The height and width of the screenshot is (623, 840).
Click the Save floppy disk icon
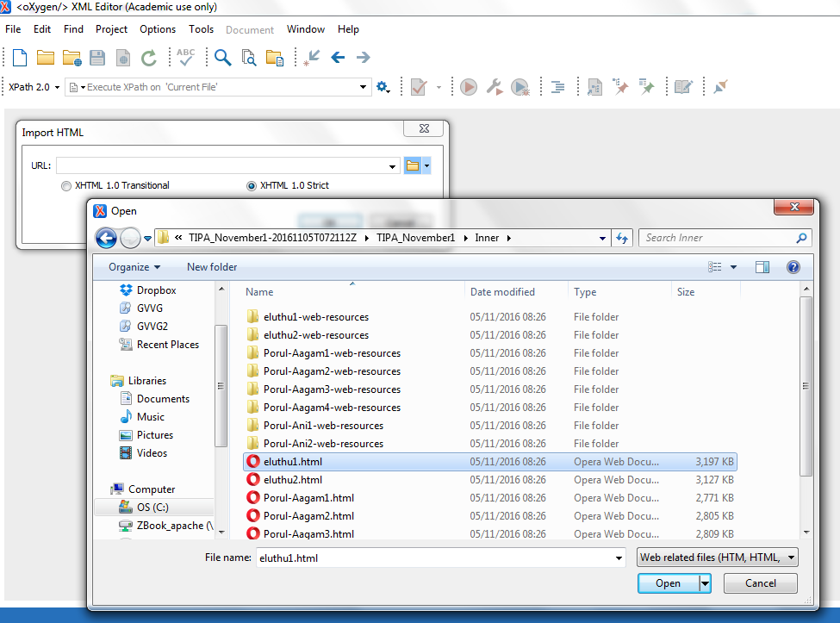point(97,58)
